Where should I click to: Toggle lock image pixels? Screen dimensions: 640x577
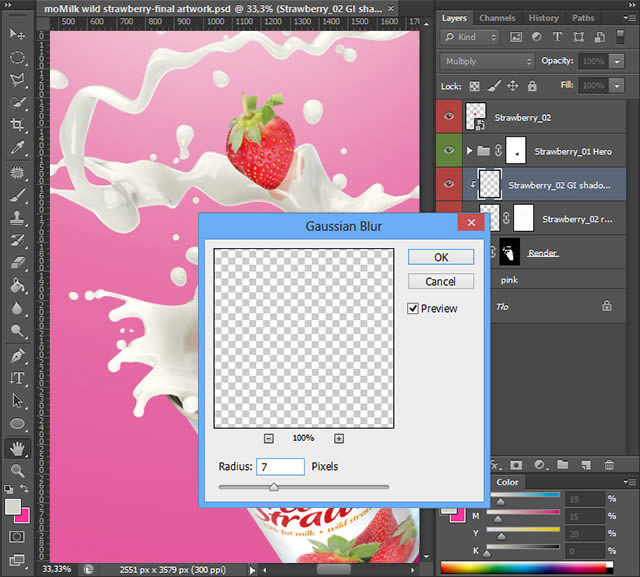pyautogui.click(x=494, y=86)
